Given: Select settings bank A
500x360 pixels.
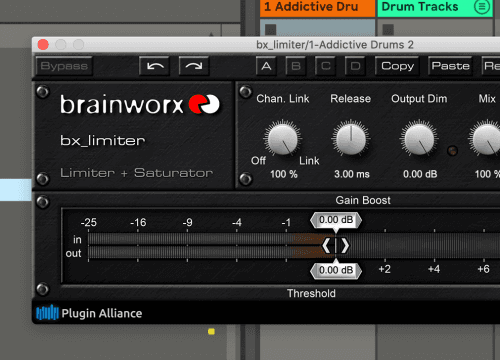Looking at the screenshot, I should [266, 66].
